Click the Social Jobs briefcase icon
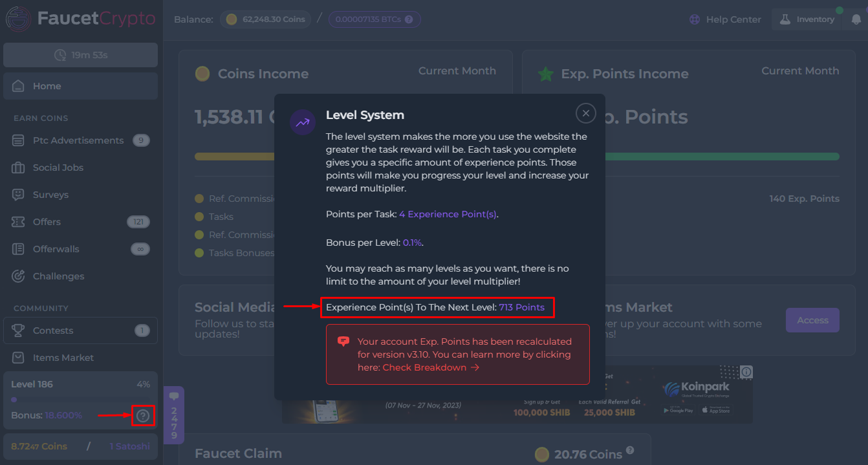This screenshot has height=465, width=868. (19, 168)
